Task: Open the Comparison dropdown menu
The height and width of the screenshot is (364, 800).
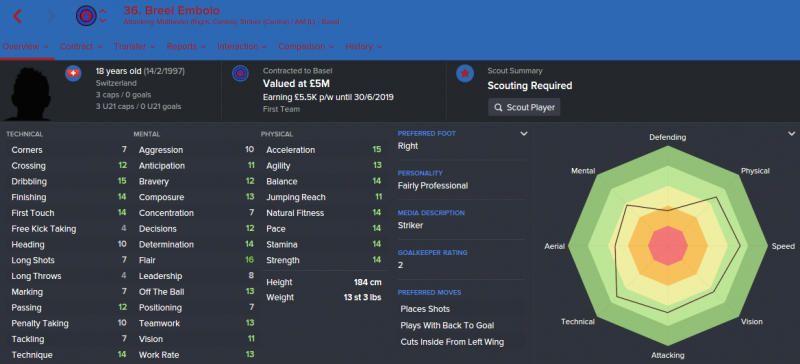Action: [x=306, y=46]
